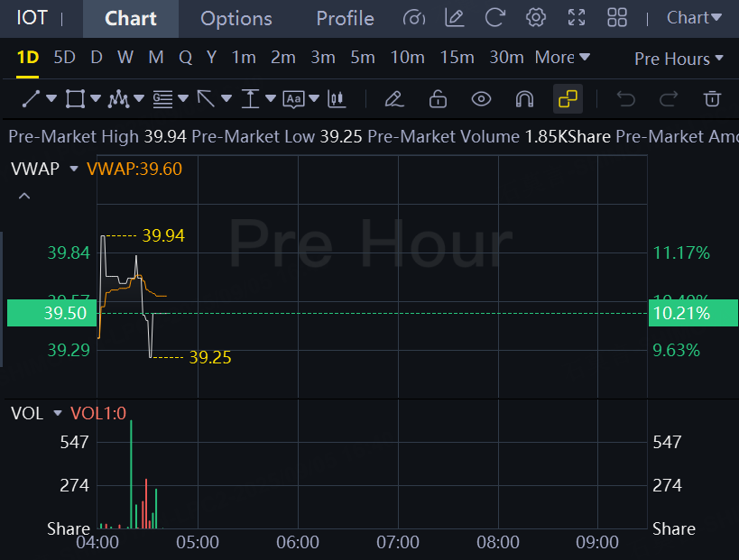Enter fullscreen with expand icon
The image size is (739, 560).
point(577,18)
